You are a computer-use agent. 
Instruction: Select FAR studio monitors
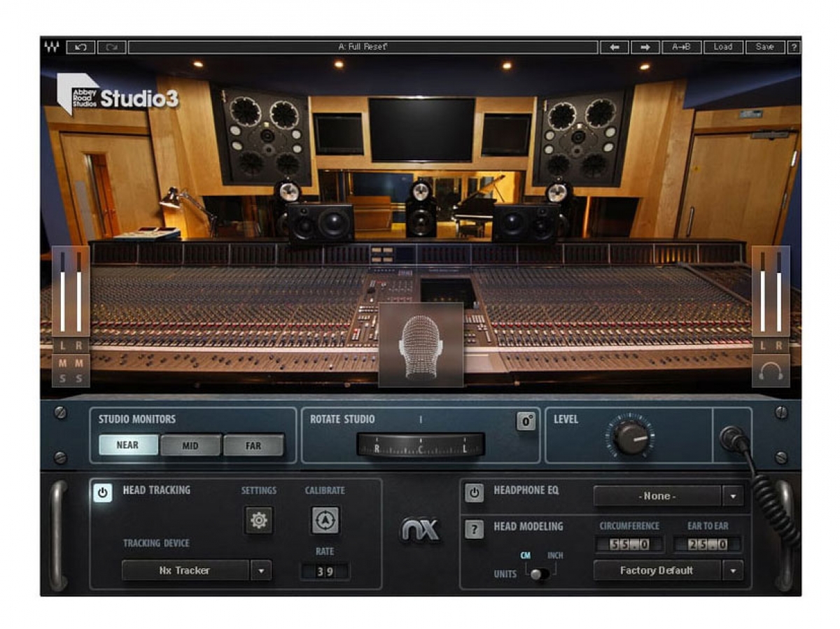[x=253, y=445]
